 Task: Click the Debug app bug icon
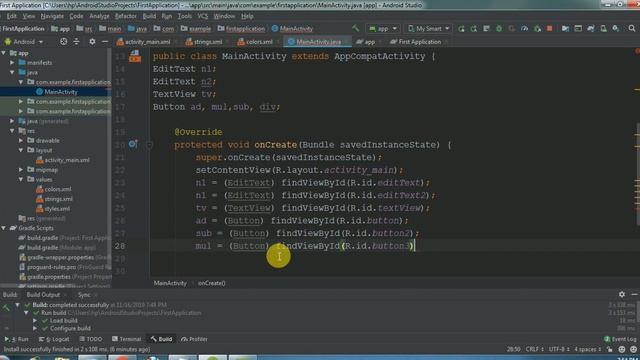click(499, 29)
